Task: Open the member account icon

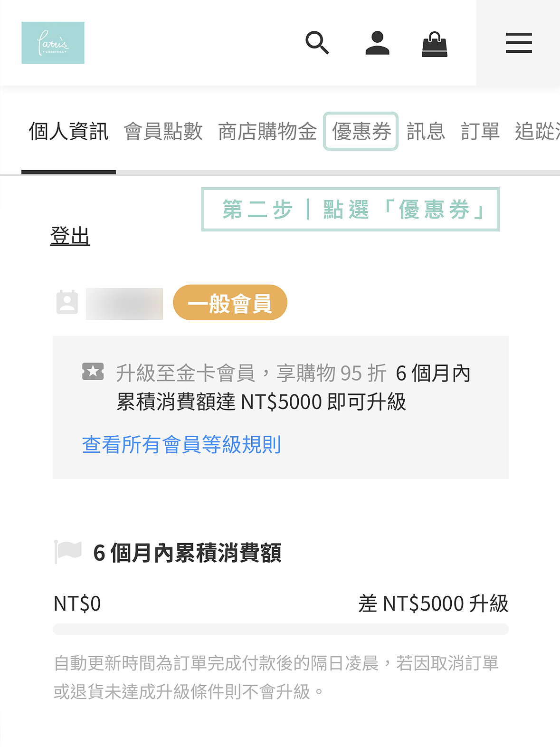Action: coord(377,43)
